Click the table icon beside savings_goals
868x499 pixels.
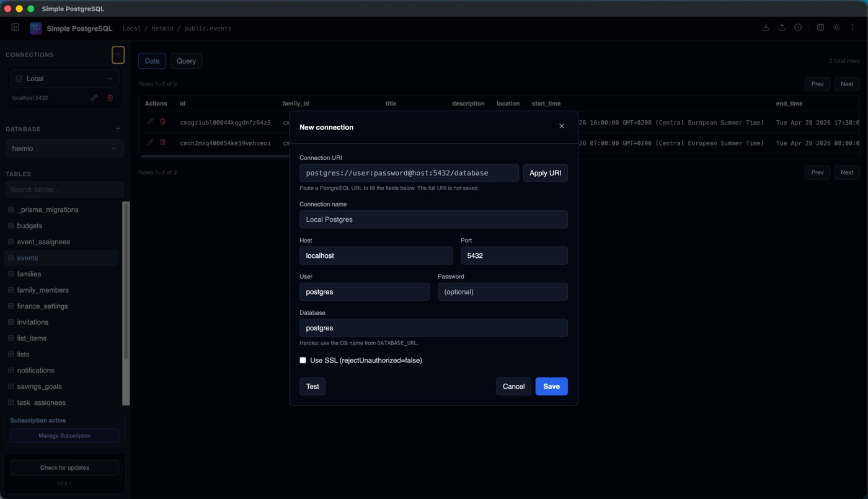coord(11,386)
